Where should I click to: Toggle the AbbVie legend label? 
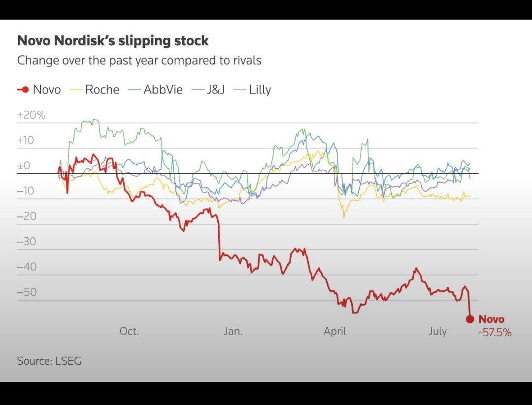point(163,90)
